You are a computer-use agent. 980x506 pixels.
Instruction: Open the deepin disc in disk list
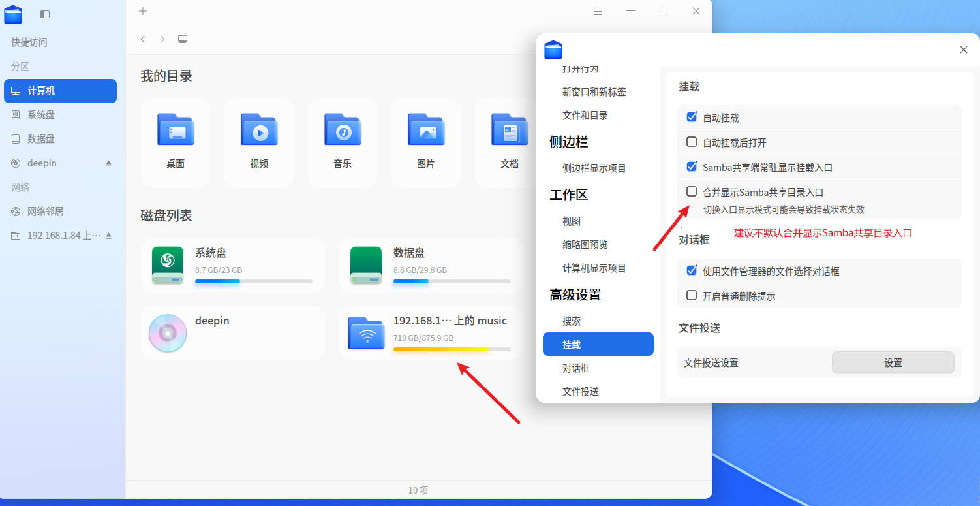click(x=233, y=333)
